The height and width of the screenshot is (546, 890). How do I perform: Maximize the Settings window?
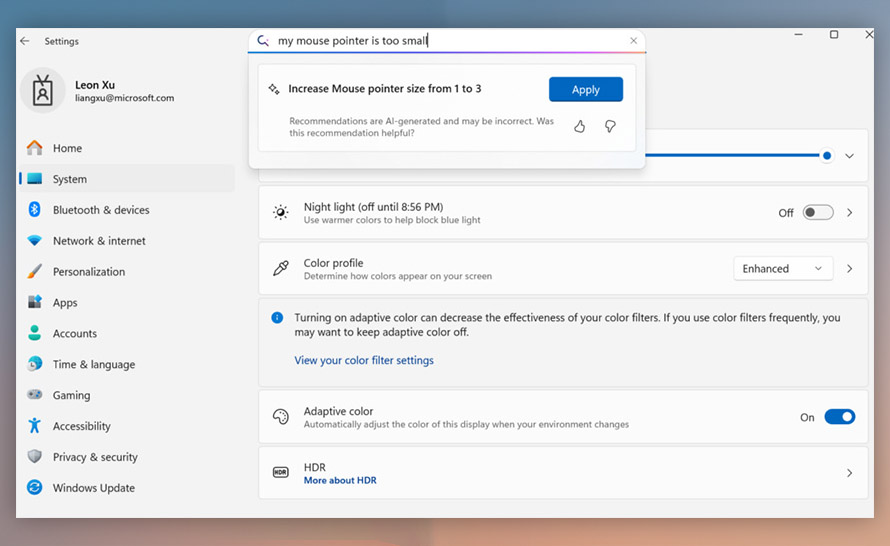(834, 35)
